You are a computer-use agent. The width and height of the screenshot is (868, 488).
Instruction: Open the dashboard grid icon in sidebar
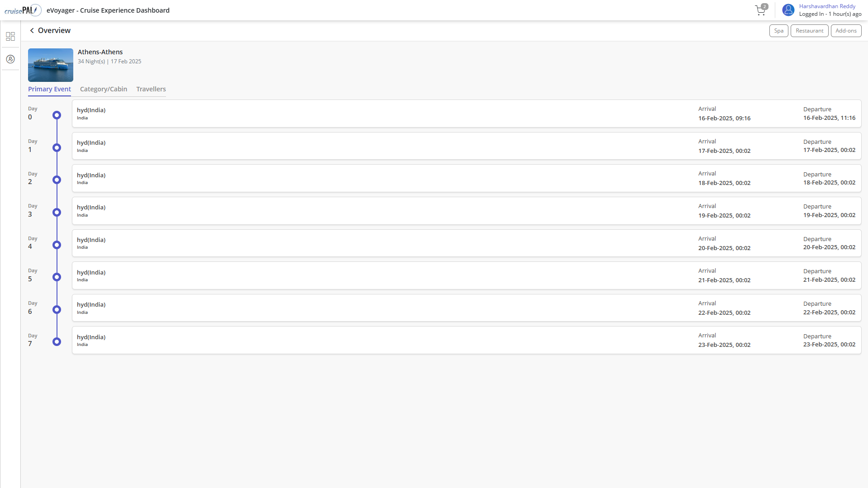(x=10, y=36)
